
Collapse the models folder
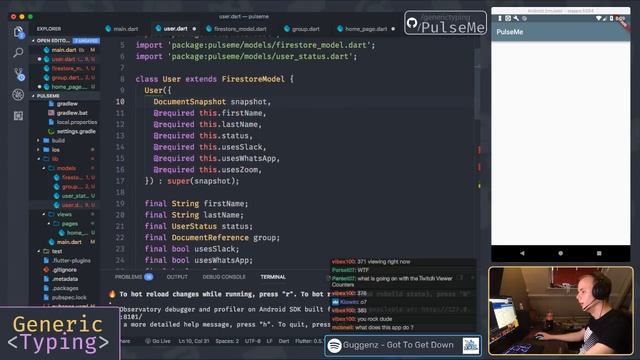(x=65, y=168)
